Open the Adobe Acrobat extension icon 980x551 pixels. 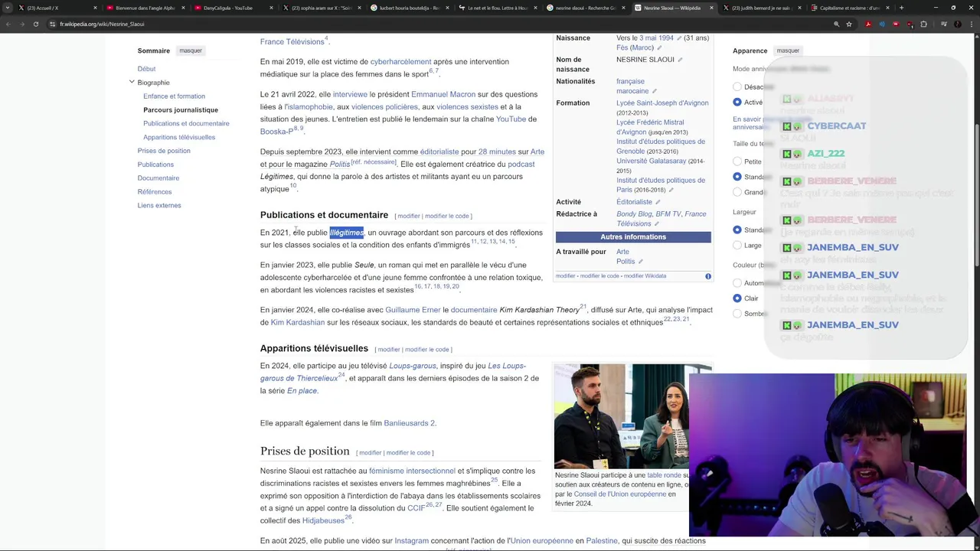click(x=868, y=24)
